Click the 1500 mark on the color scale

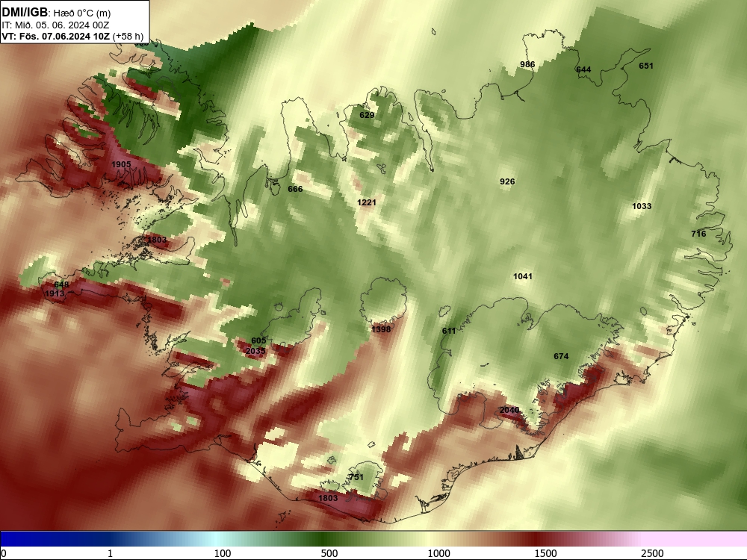[x=545, y=553]
